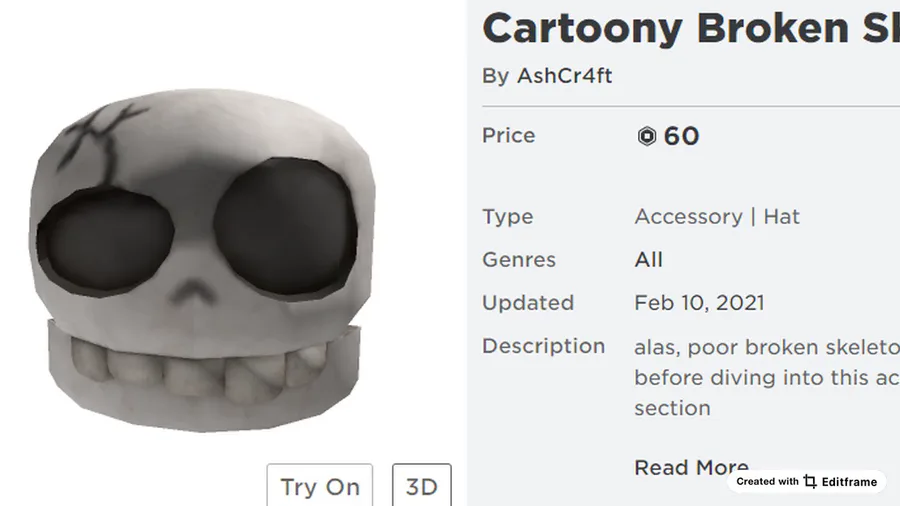
Task: Click the Try On button
Action: [x=320, y=486]
